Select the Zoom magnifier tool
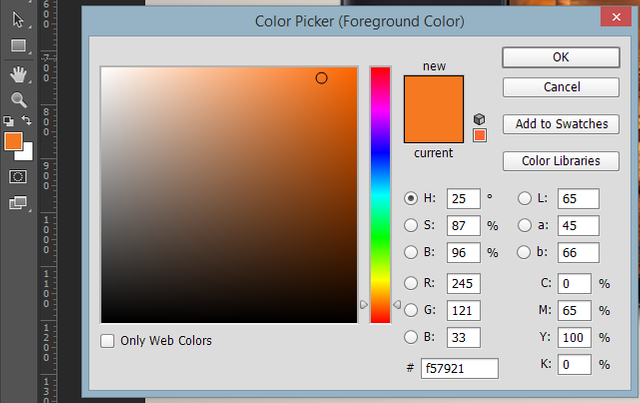 pos(19,100)
